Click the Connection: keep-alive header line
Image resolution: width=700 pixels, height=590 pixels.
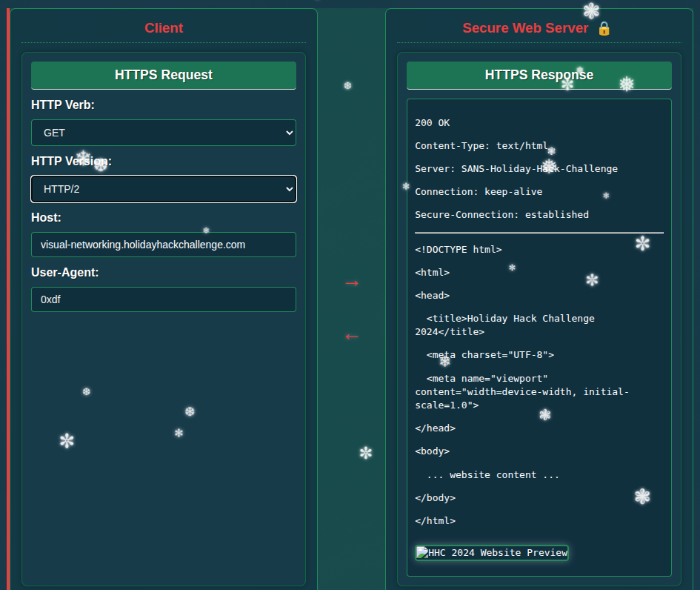(479, 192)
